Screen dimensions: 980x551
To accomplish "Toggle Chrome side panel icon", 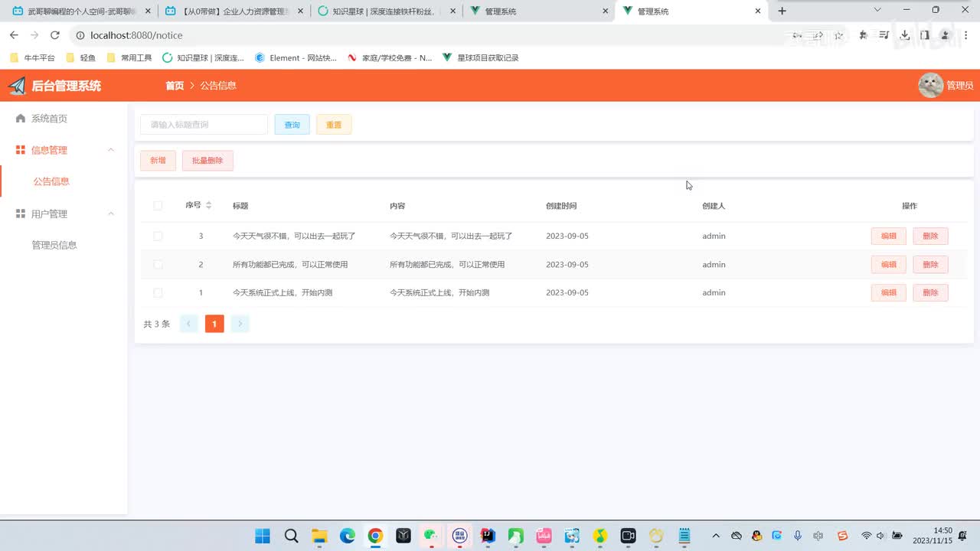I will coord(925,35).
